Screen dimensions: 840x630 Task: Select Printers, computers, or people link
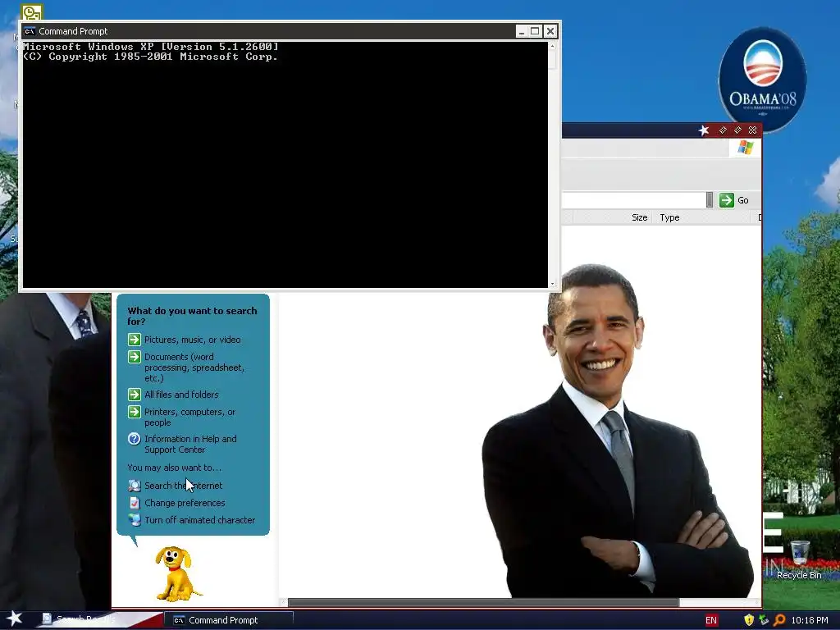click(x=189, y=418)
